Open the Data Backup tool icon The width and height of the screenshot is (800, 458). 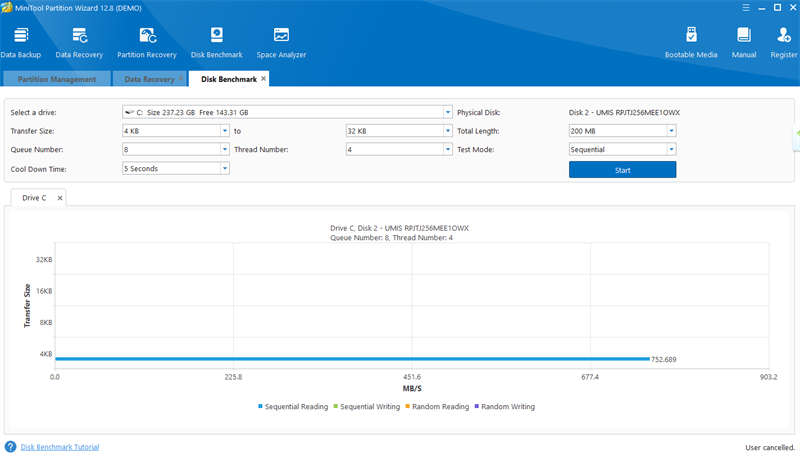point(21,40)
